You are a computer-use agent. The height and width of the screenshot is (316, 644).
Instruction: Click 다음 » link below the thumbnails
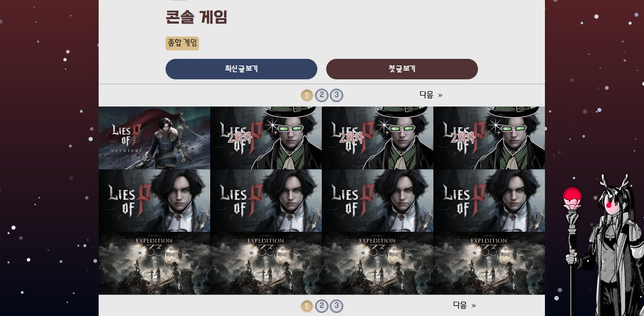[465, 305]
